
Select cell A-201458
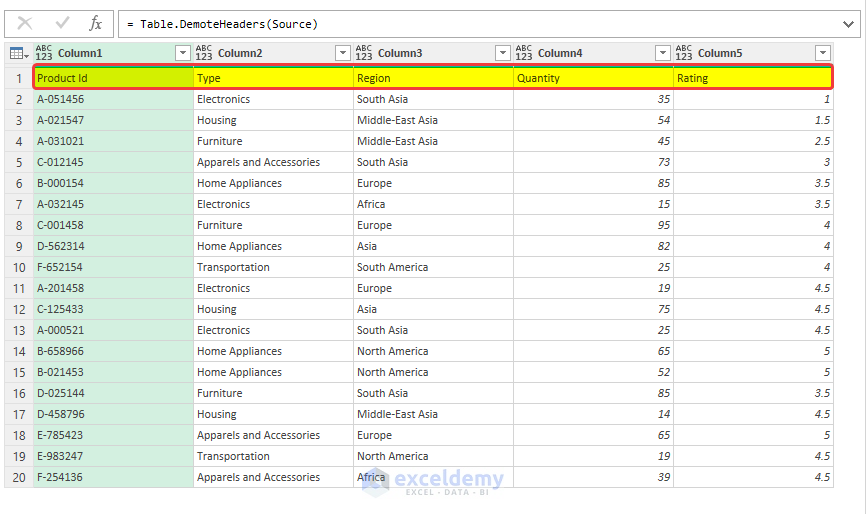tap(113, 288)
